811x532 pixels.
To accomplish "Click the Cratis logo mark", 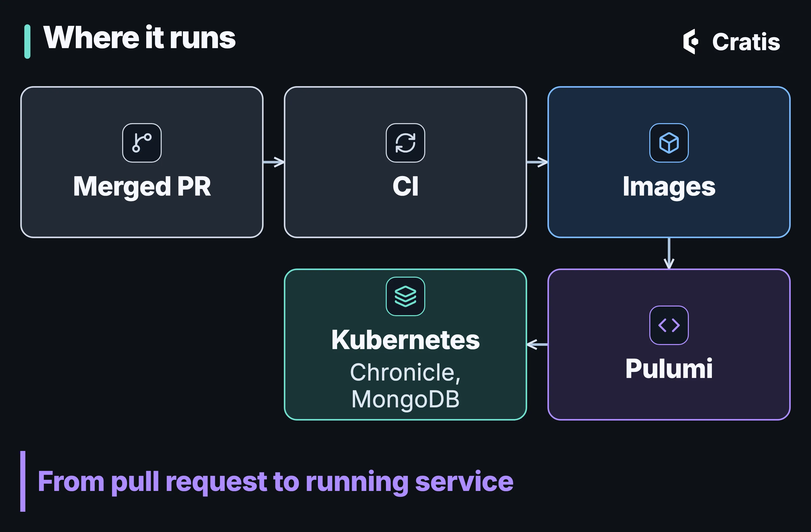I will click(690, 42).
